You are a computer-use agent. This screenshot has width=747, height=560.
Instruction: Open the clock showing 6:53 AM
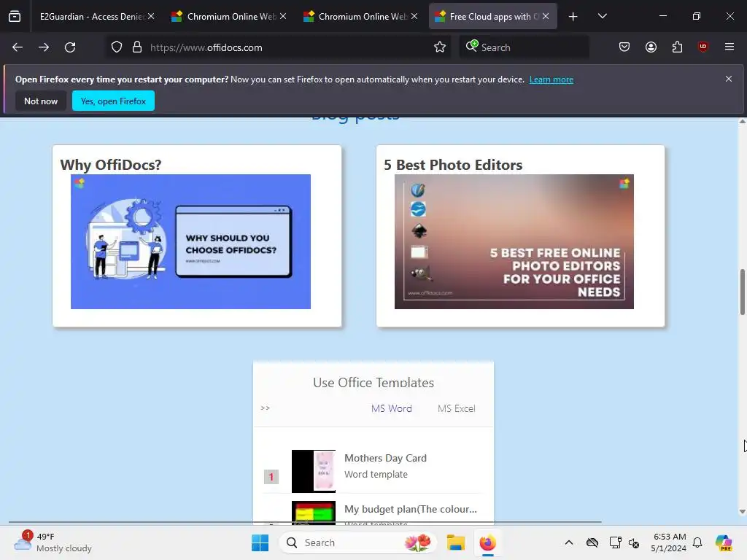coord(669,542)
